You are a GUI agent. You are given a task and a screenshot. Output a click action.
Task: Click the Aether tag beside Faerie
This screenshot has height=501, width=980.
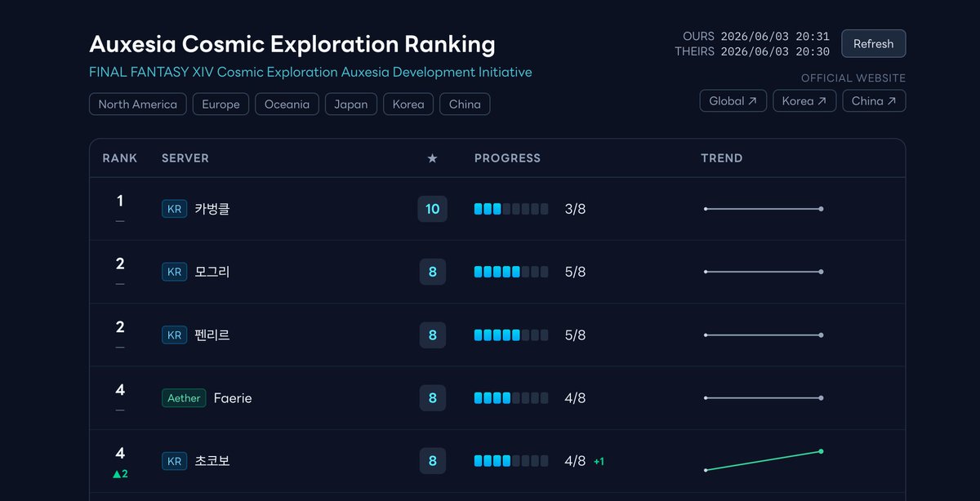[x=184, y=398]
